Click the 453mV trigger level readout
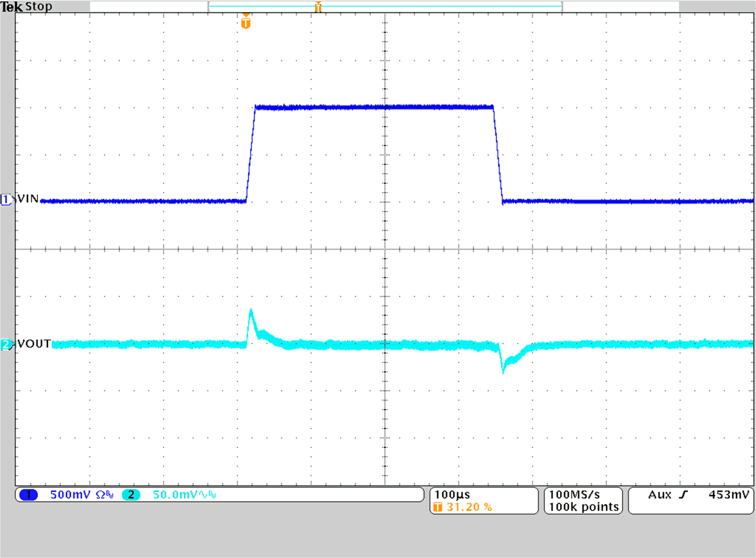 [729, 494]
